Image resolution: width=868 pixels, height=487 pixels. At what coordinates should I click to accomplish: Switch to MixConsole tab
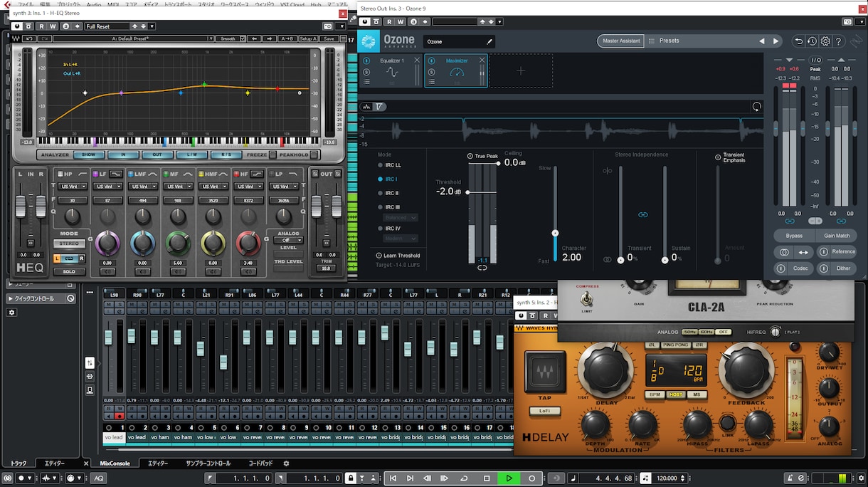(x=115, y=464)
